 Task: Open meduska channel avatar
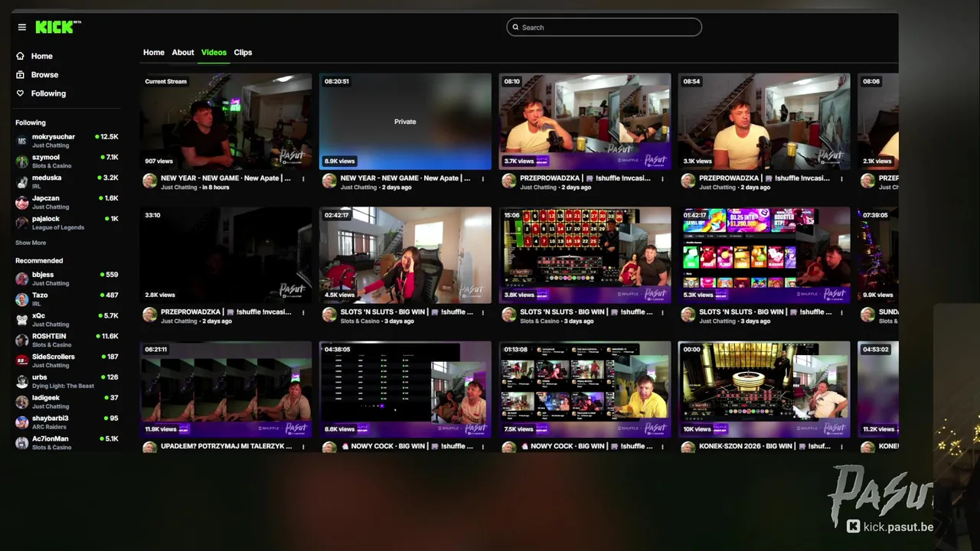pyautogui.click(x=21, y=182)
